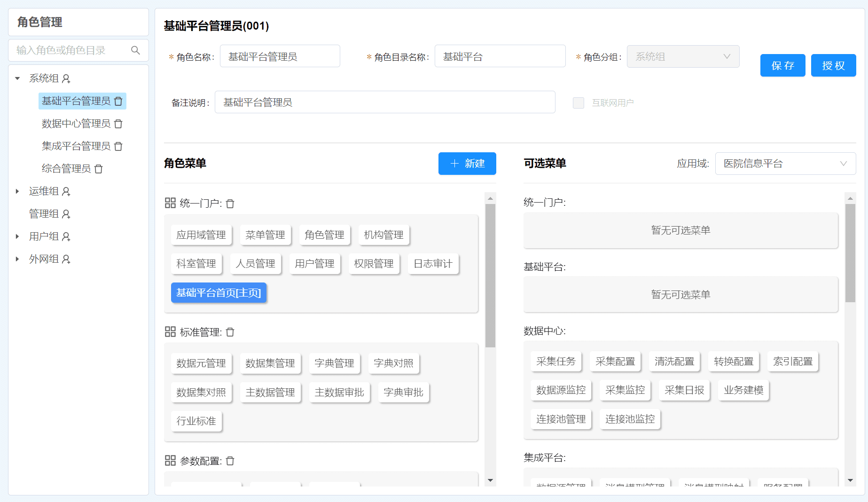Delete the 基础平台管理员 role via trash icon
The height and width of the screenshot is (502, 868).
pyautogui.click(x=118, y=101)
